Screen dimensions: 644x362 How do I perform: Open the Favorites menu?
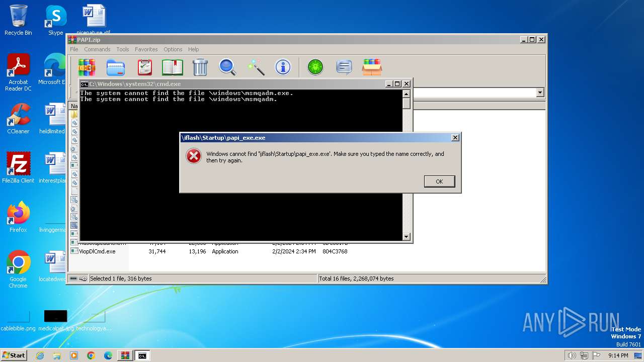click(x=146, y=49)
